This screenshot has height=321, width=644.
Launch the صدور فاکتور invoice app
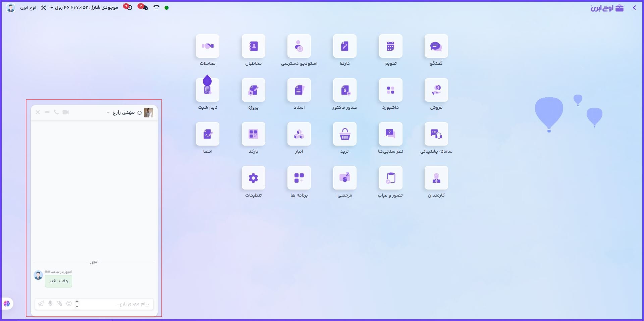tap(344, 90)
